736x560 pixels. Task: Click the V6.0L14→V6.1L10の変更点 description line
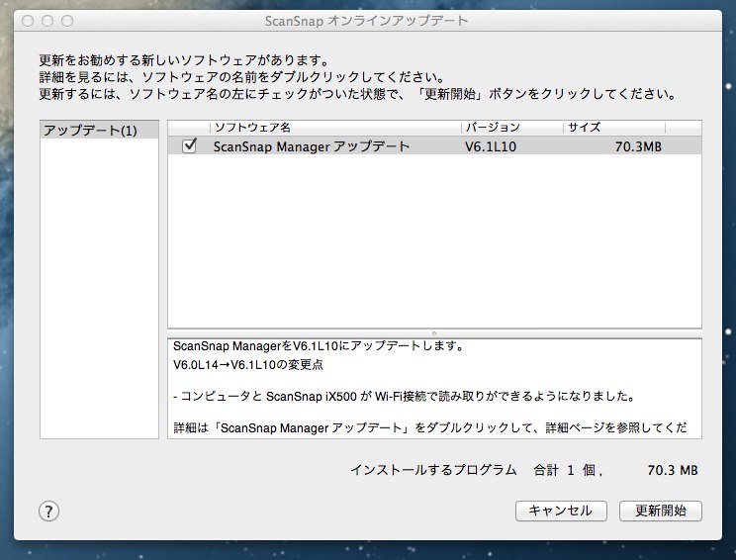(x=248, y=365)
